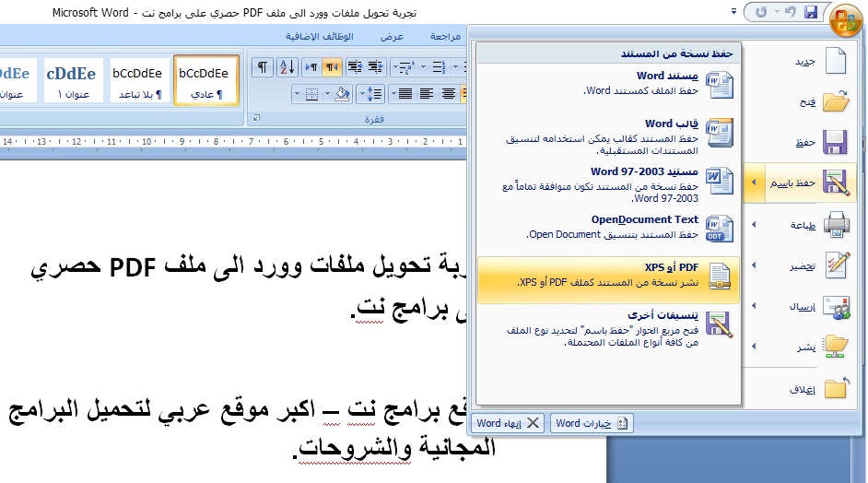868x483 pixels.
Task: Open تنسيقات أخرى (Other Formats) save dialog
Action: click(x=608, y=328)
